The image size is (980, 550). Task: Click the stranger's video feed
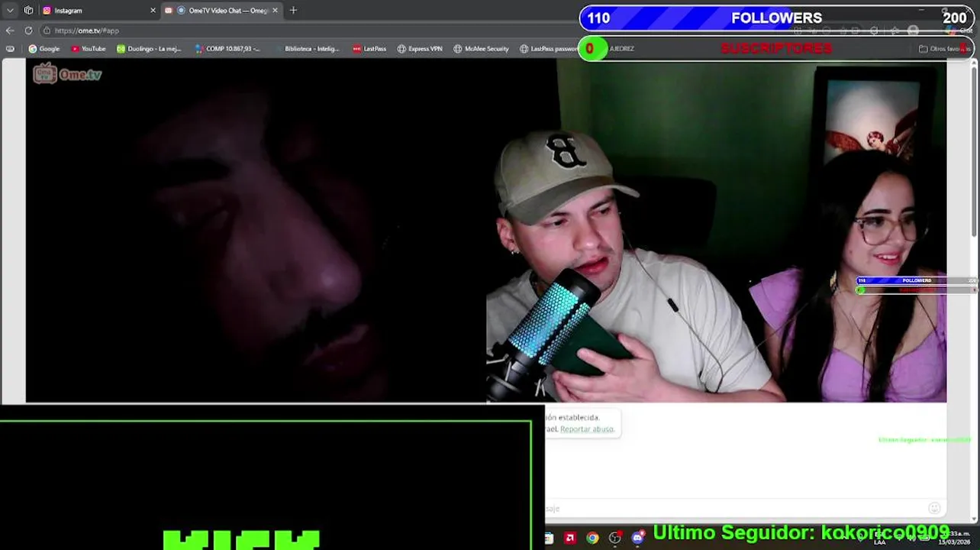click(256, 231)
